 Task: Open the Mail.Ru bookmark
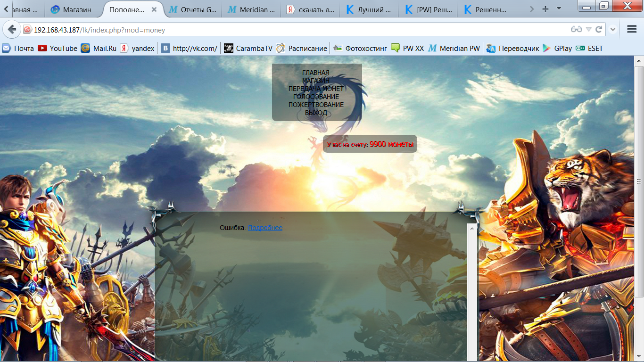click(x=99, y=48)
